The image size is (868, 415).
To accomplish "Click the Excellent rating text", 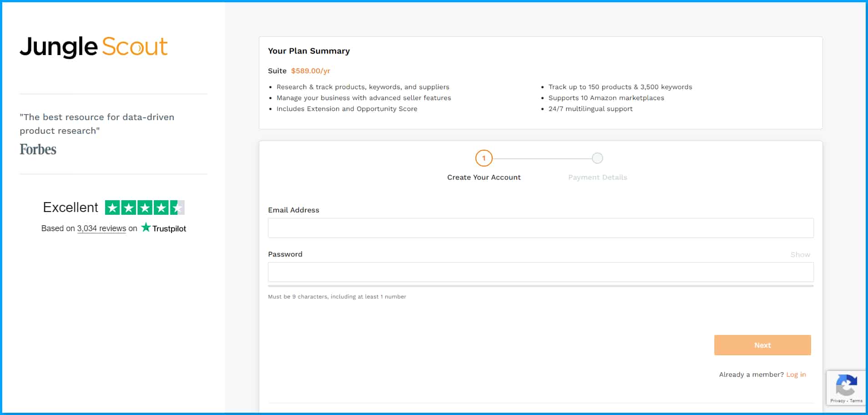I will [71, 207].
